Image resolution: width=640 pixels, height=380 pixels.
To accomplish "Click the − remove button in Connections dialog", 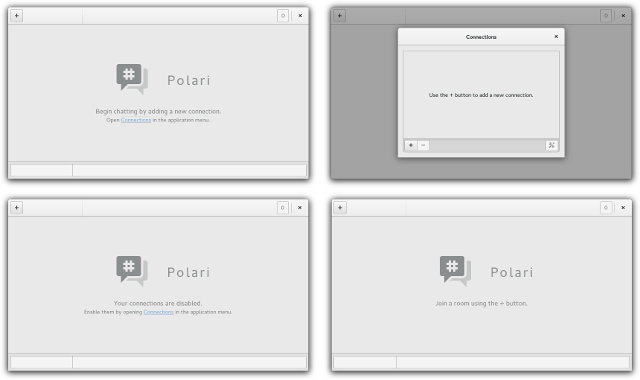I will tap(423, 145).
